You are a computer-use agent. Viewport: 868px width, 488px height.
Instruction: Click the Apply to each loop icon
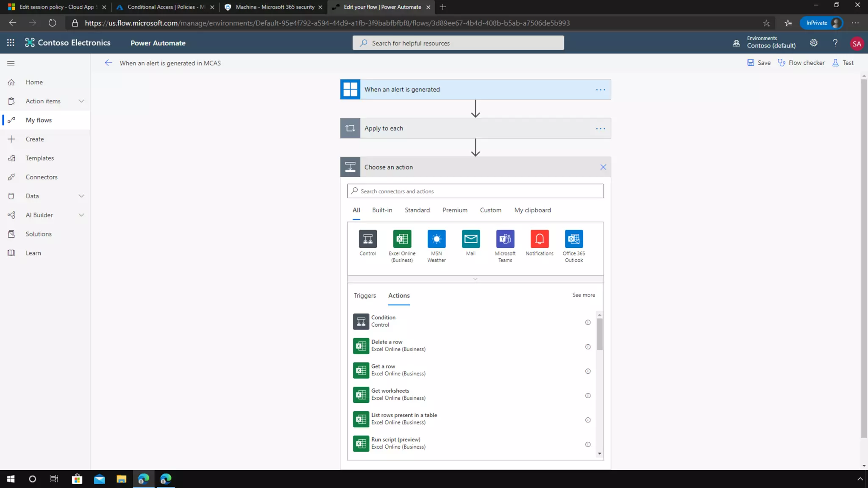[x=350, y=128]
